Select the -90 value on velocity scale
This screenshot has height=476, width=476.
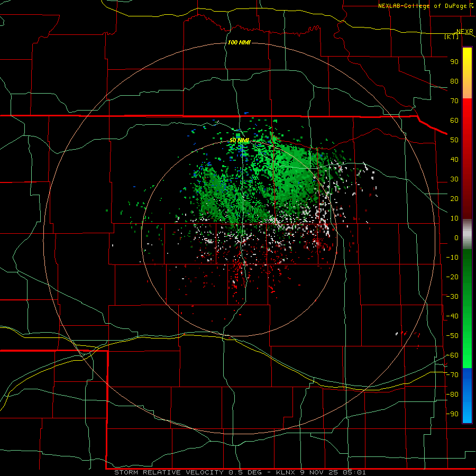click(452, 414)
